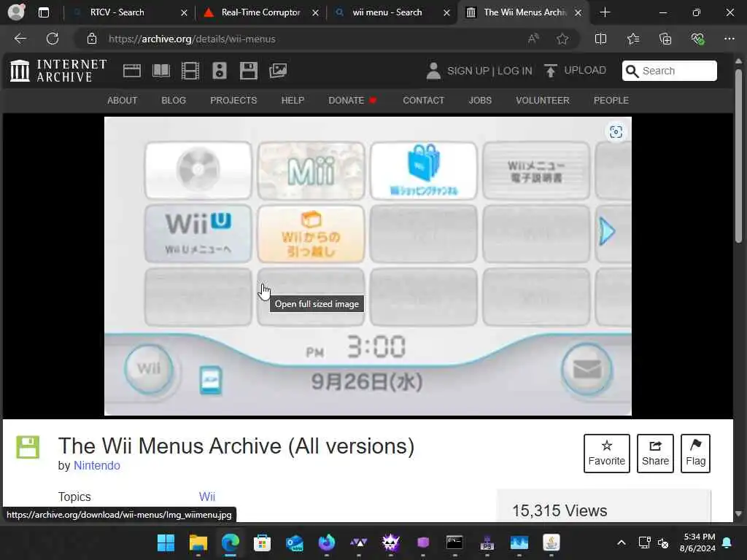Click LOG IN link
747x560 pixels.
pos(514,71)
